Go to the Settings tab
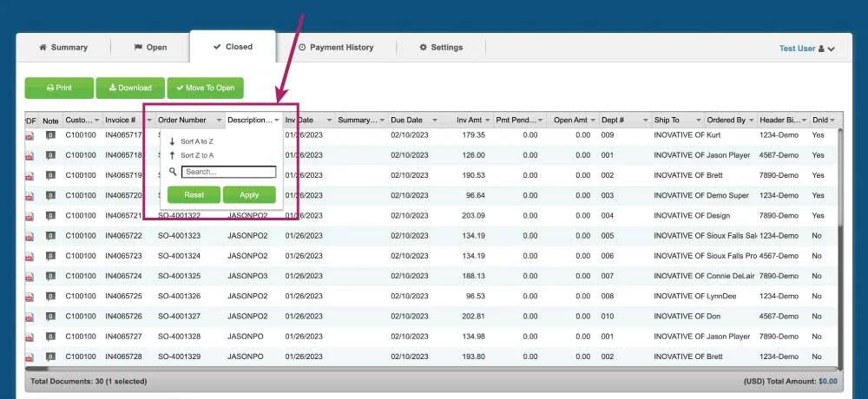 coord(441,48)
